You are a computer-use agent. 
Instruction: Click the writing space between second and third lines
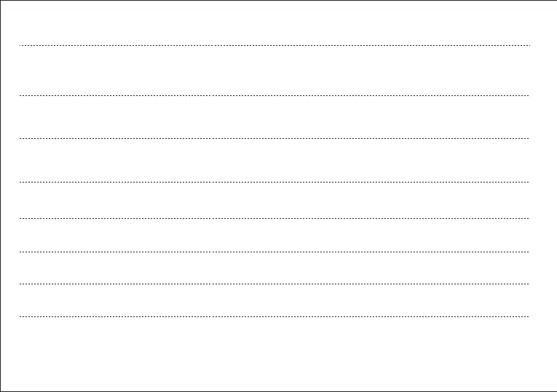pyautogui.click(x=274, y=117)
